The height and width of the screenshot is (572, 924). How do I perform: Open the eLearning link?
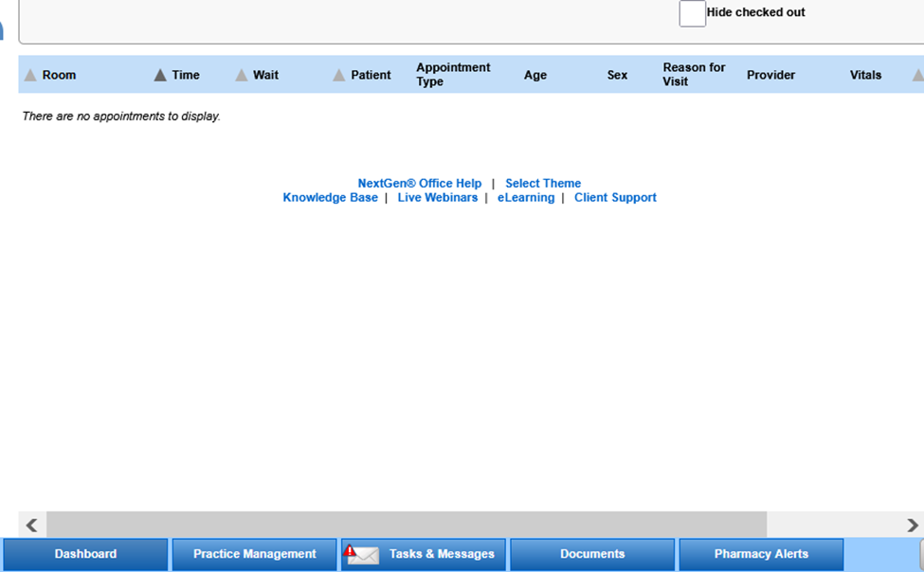pos(526,198)
